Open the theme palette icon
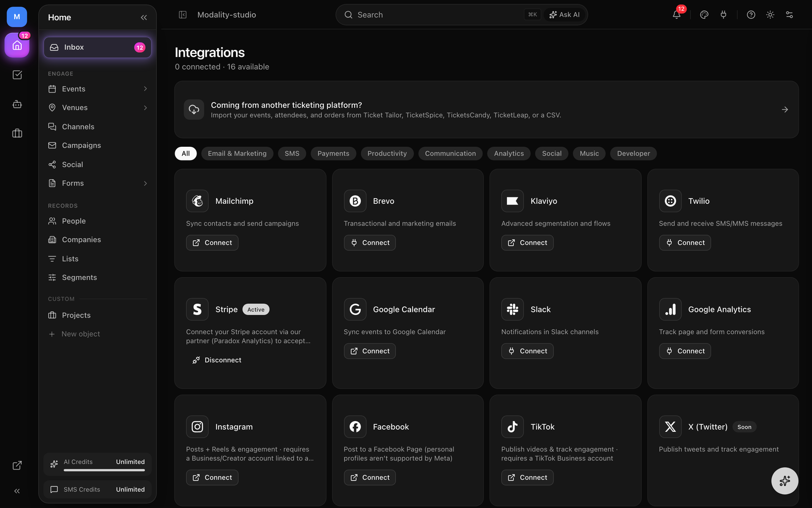Screen dimensions: 812x508 (704, 15)
